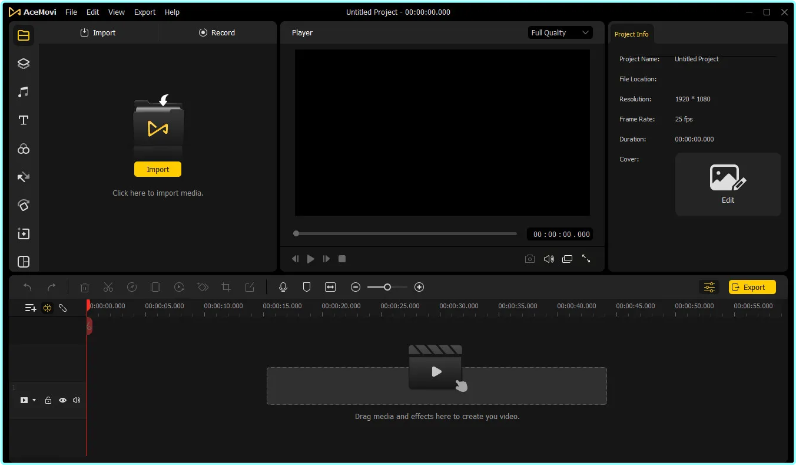
Task: Click the reverse play circle icon
Action: (x=179, y=287)
